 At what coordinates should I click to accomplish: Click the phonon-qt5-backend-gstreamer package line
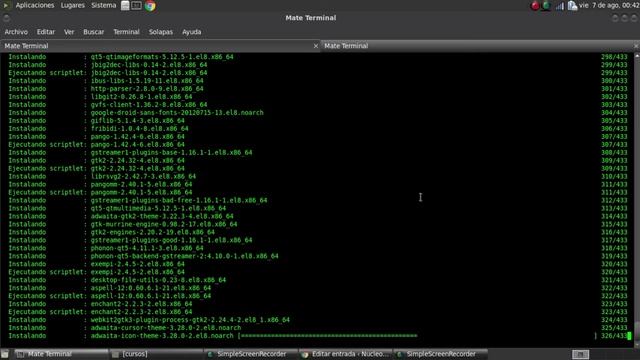pos(184,256)
